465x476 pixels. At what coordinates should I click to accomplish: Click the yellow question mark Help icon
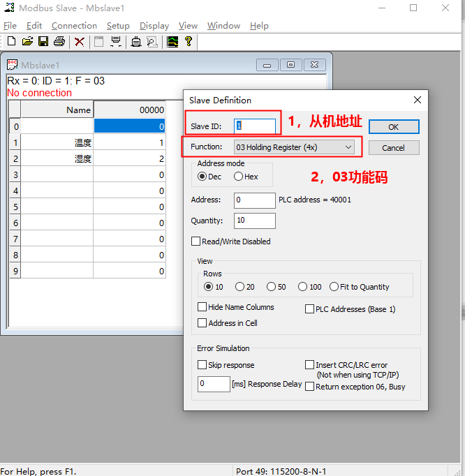(x=189, y=41)
